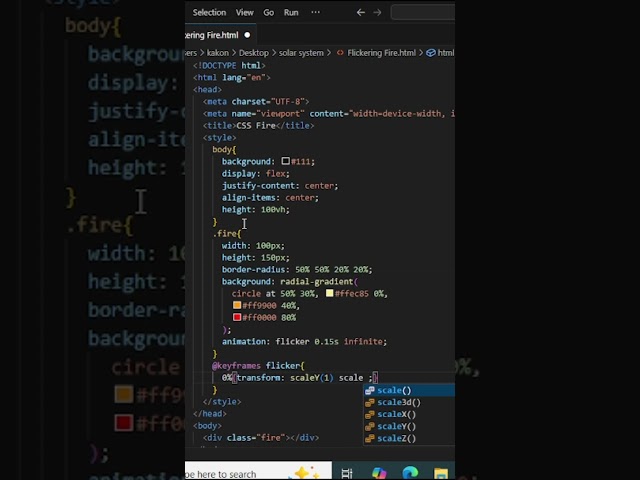
Task: Choose scaleX() from the autocomplete list
Action: pyautogui.click(x=409, y=414)
